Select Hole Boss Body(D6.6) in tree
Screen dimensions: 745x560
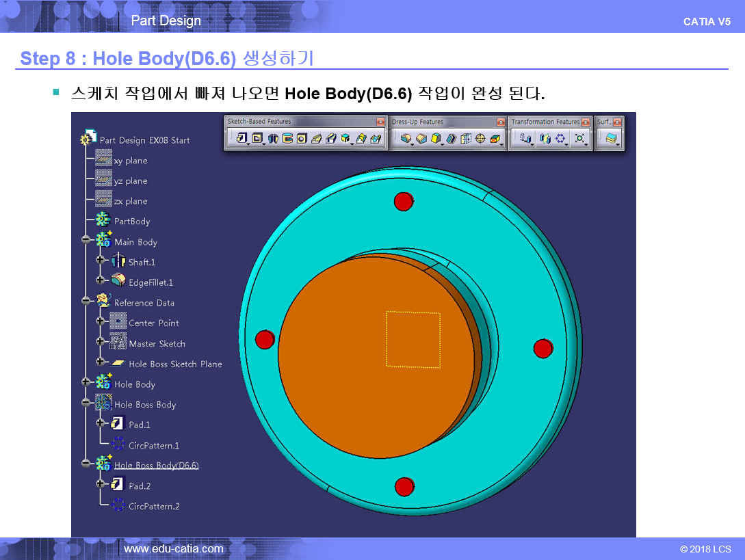(x=156, y=466)
